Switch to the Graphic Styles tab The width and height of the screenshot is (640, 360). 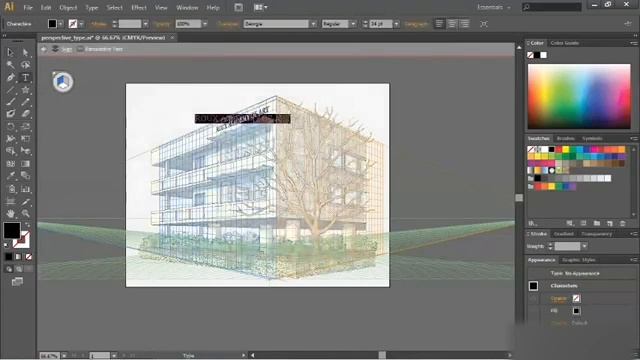tap(579, 260)
